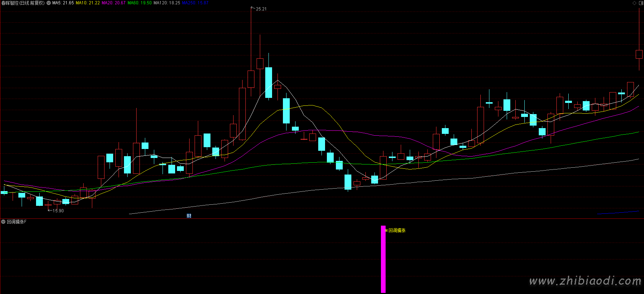
Task: Select the MA5: 21.65 label
Action: tap(63, 3)
